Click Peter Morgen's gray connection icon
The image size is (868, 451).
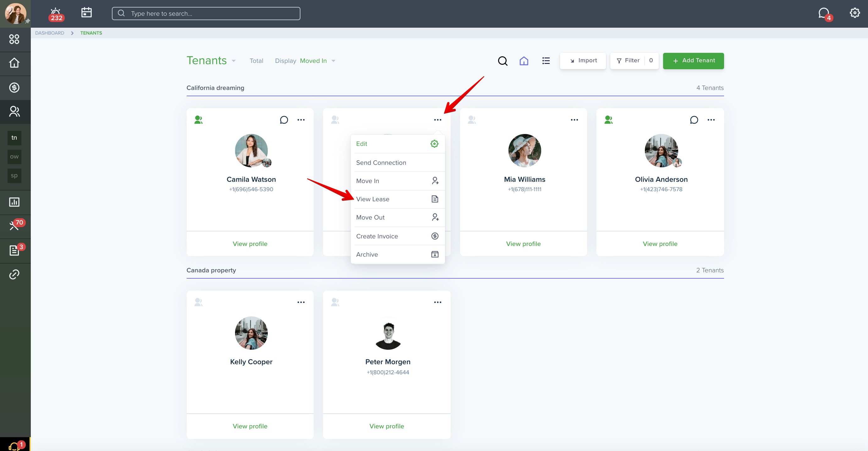tap(335, 302)
